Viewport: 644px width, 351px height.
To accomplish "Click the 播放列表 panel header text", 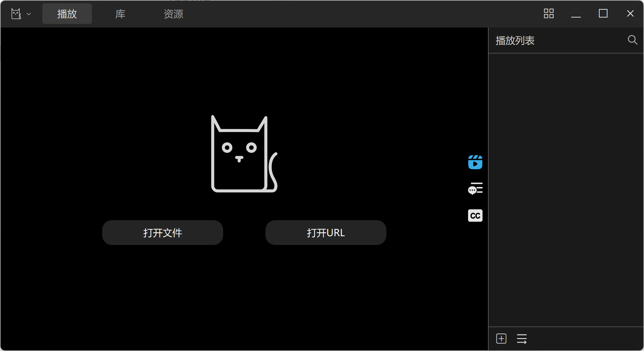I will click(x=515, y=40).
